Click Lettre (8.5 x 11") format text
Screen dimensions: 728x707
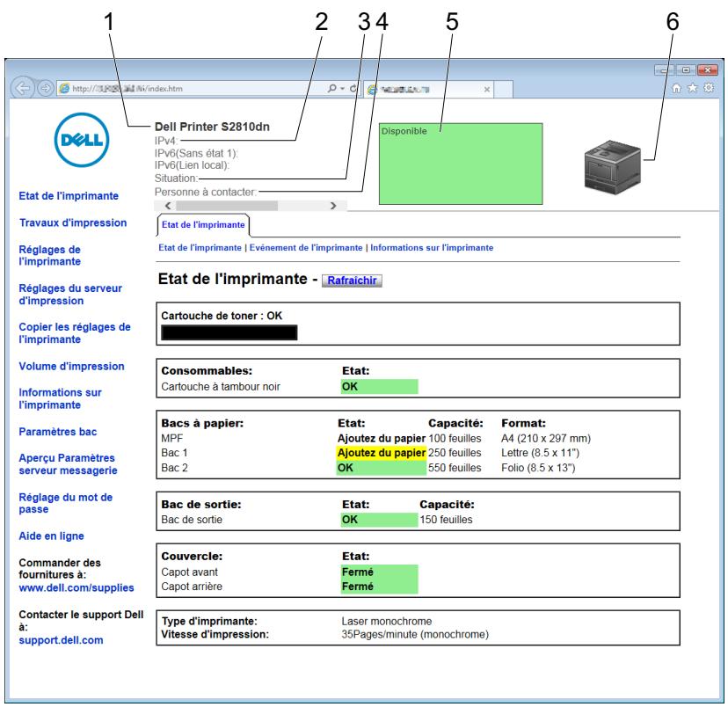[x=541, y=453]
